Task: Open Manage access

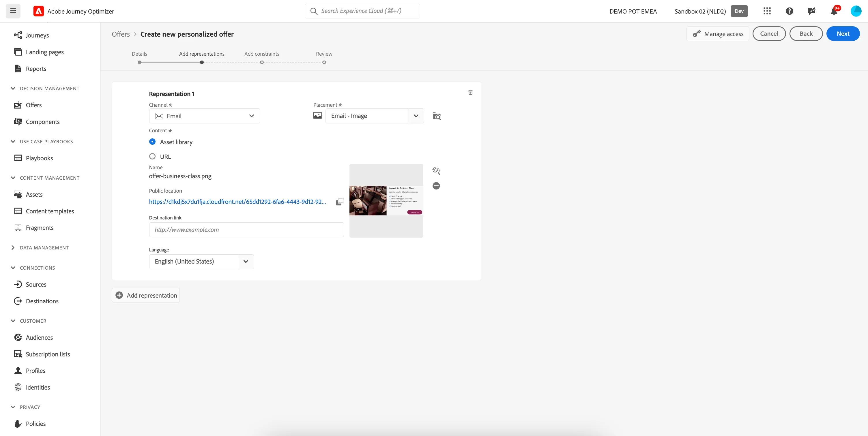Action: pyautogui.click(x=717, y=34)
